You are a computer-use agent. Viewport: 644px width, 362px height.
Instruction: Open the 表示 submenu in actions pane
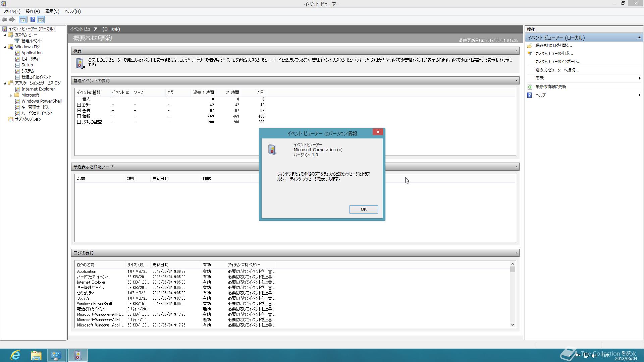(584, 78)
